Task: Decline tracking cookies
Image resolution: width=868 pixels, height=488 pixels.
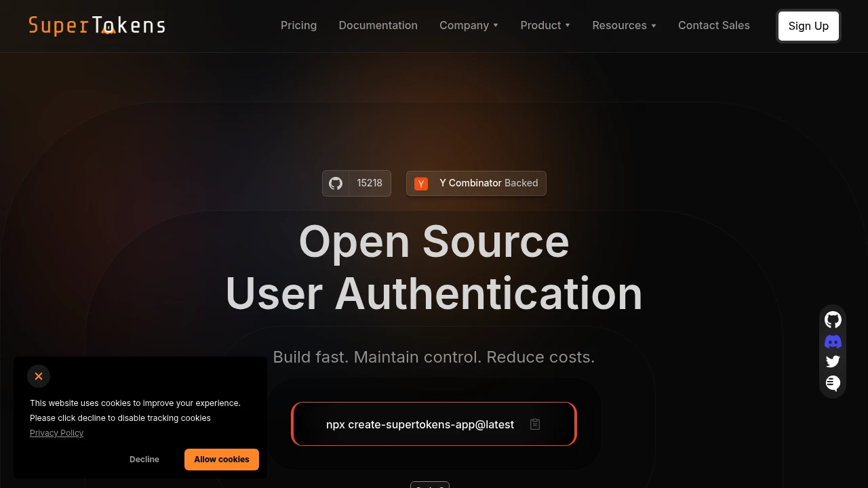Action: (144, 460)
